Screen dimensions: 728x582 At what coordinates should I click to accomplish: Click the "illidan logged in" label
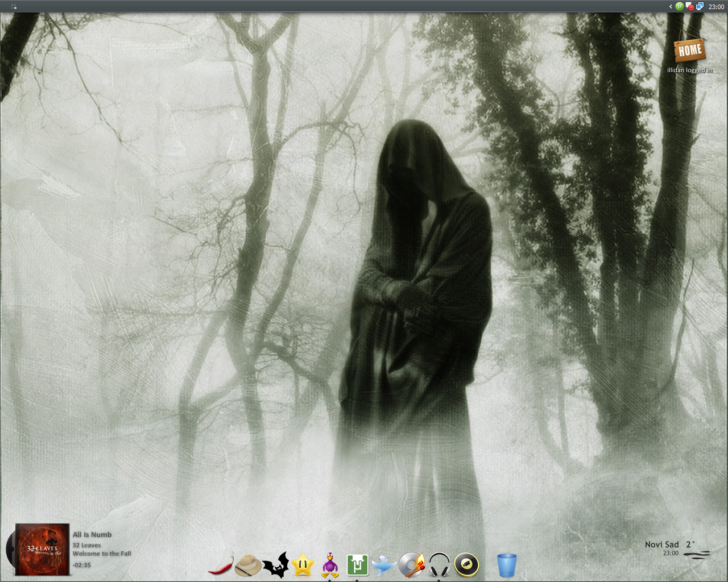click(x=689, y=70)
